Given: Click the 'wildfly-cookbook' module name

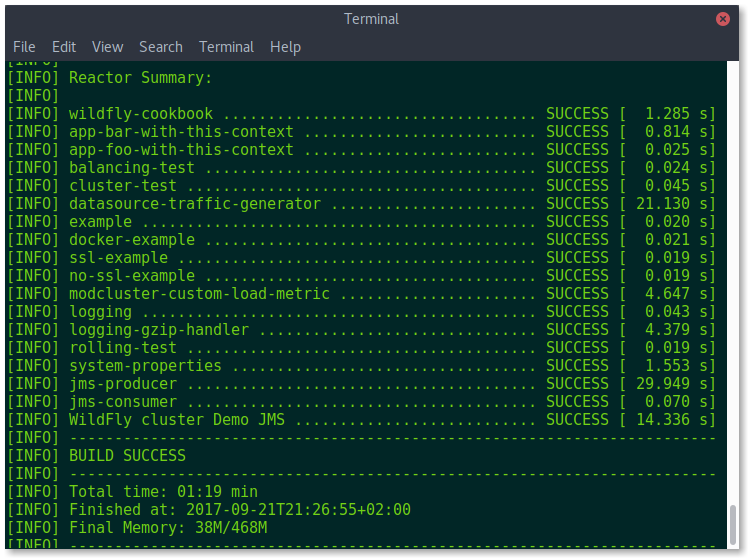Looking at the screenshot, I should [141, 114].
